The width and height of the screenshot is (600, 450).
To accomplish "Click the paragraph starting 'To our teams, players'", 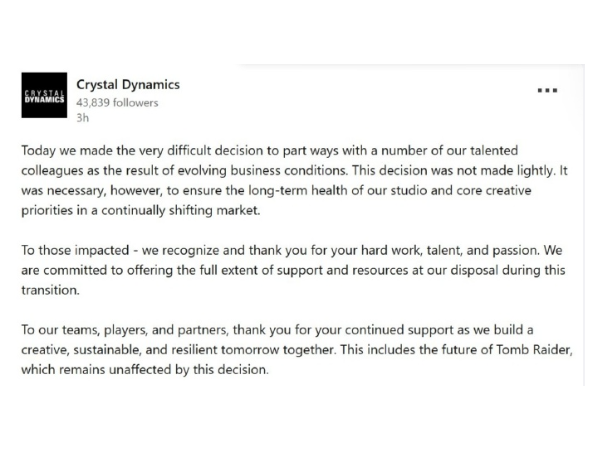I will [x=297, y=350].
